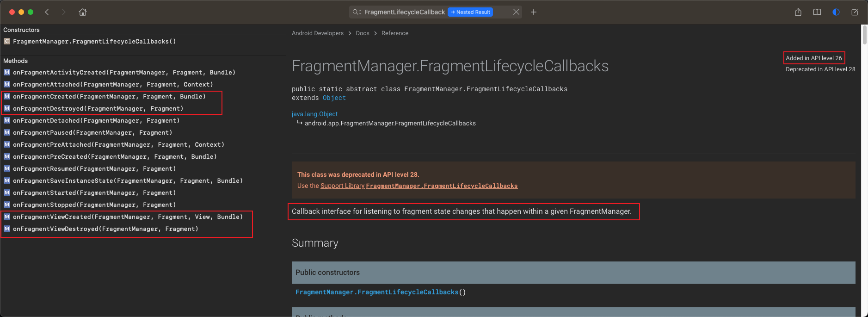Screen dimensions: 868x317
Task: Click M icon beside onFragmentResumed
Action: (7, 168)
